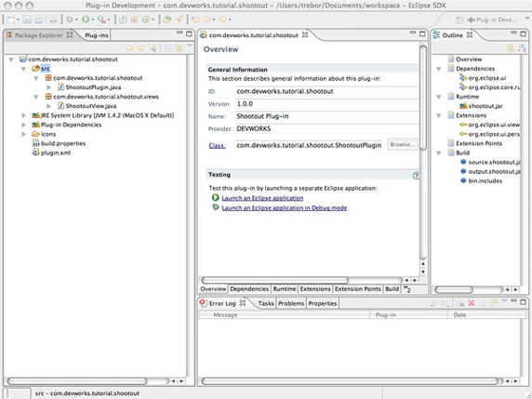Click the Open Perspective icon at top right
Screen dimensions: 532x399
click(459, 20)
